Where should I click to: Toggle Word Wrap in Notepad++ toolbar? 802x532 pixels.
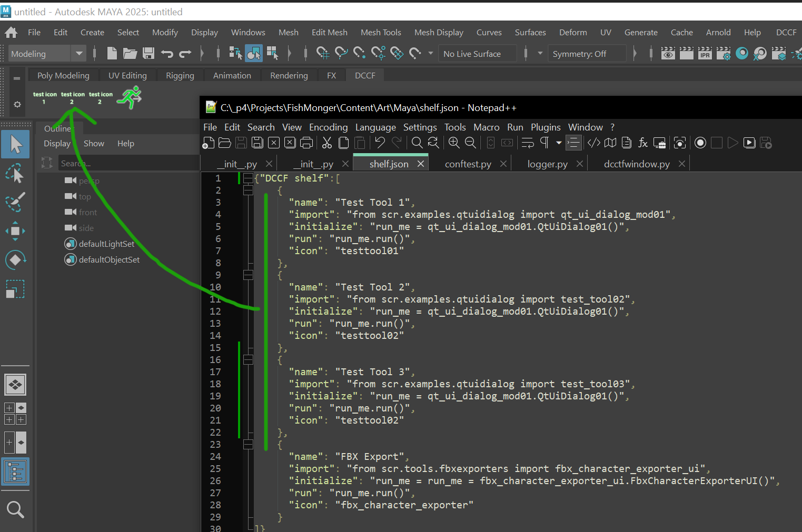point(527,143)
